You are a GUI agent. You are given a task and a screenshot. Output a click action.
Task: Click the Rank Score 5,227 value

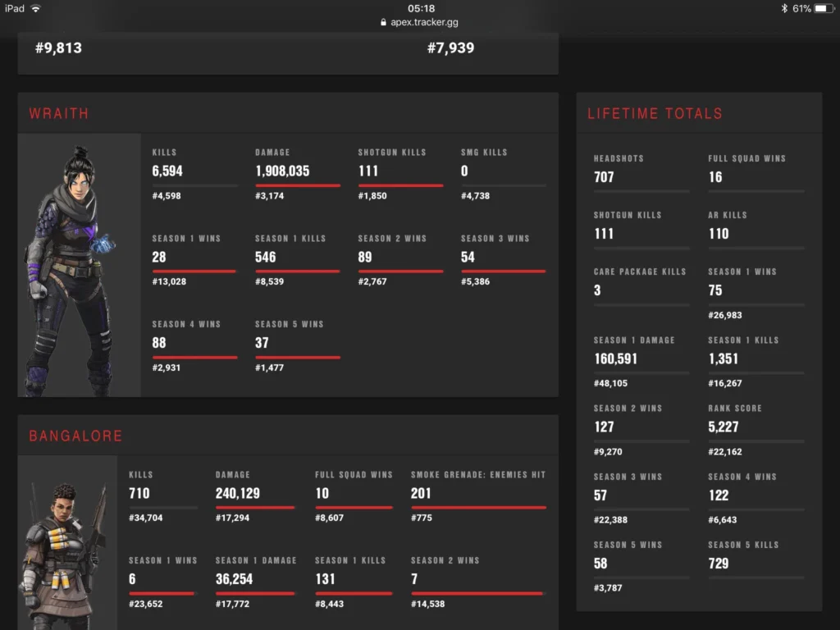(x=725, y=427)
